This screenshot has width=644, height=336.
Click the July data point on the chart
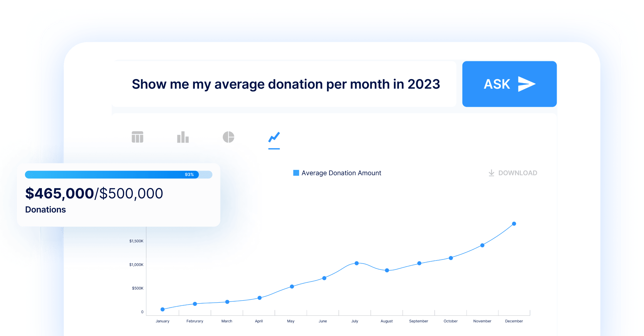[357, 263]
